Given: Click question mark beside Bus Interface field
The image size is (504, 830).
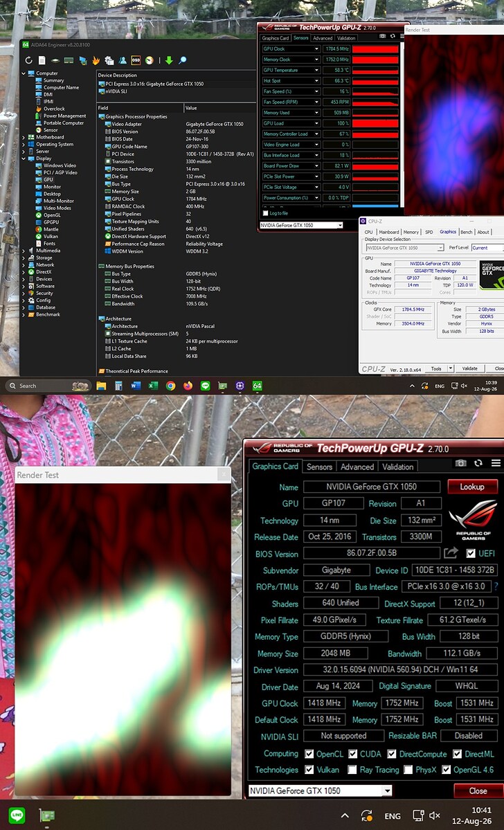Looking at the screenshot, I should coord(496,586).
